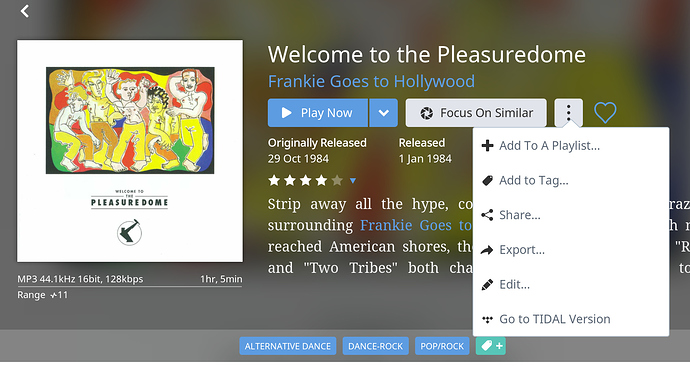
Task: Select Add to Tag menu entry
Action: pos(571,180)
